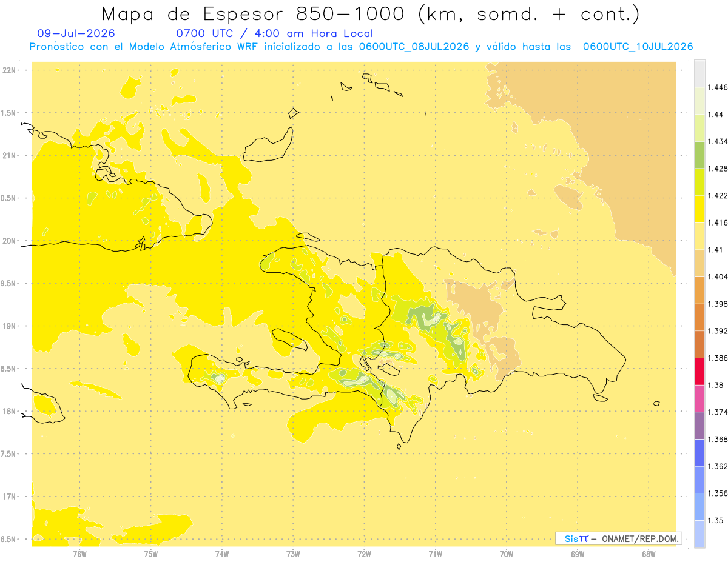Click the green legend swatch between 1.428 and 1.434

(699, 155)
